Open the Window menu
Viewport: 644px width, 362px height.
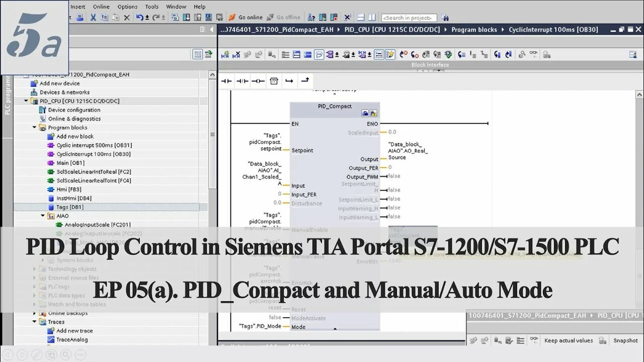(176, 7)
